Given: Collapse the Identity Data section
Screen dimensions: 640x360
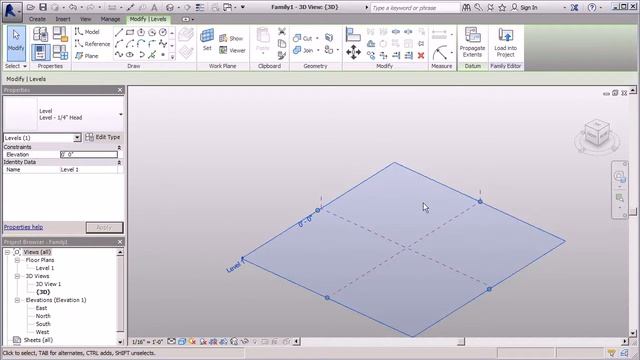Looking at the screenshot, I should coord(119,162).
